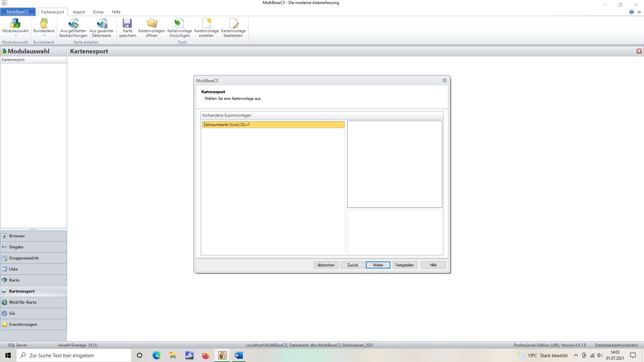This screenshot has height=362, width=644.
Task: Open the ribbon help icon
Action: coord(632,12)
